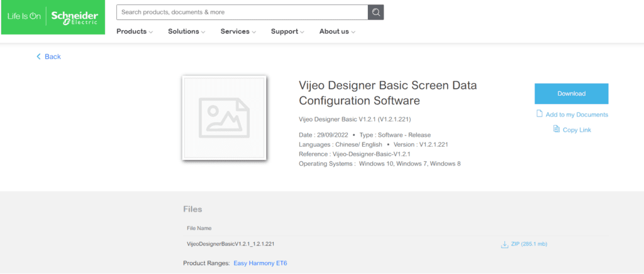The image size is (644, 274).
Task: Expand the Services chevron
Action: (x=254, y=32)
